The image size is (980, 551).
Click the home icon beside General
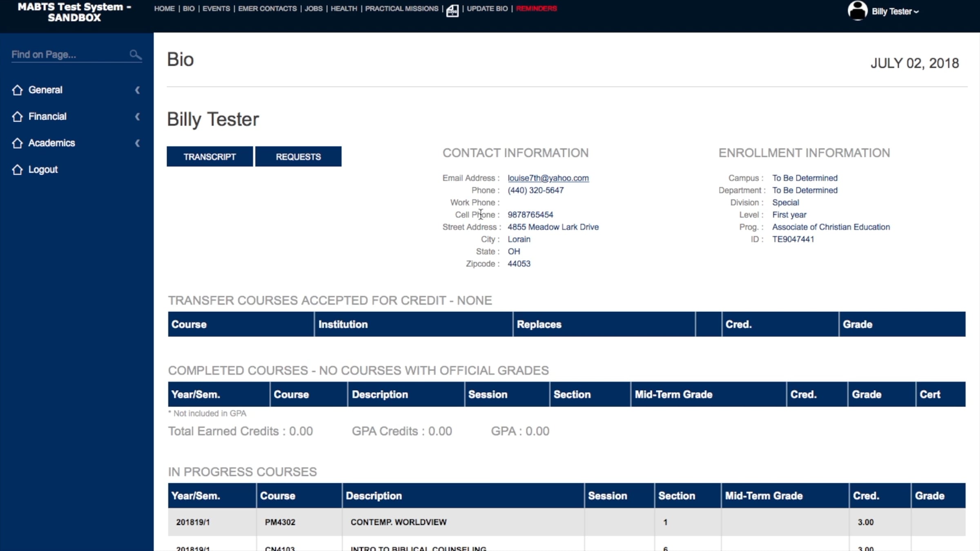[17, 90]
